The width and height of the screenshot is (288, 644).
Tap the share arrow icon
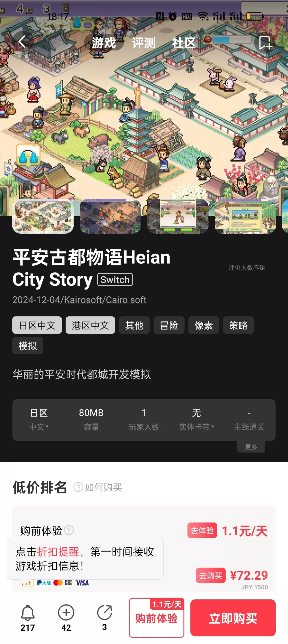click(x=105, y=612)
